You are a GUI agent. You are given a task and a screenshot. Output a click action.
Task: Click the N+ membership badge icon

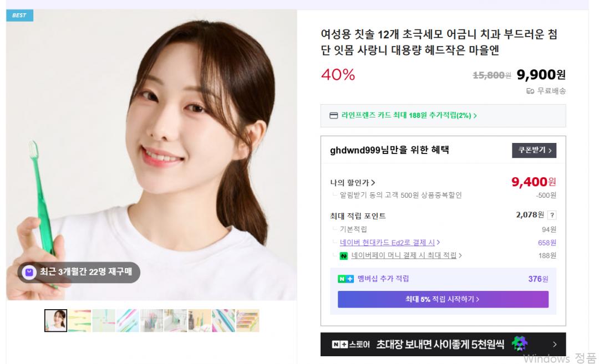click(346, 279)
